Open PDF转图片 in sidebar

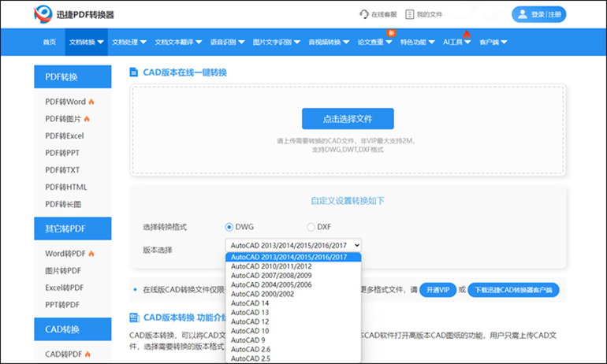[63, 119]
